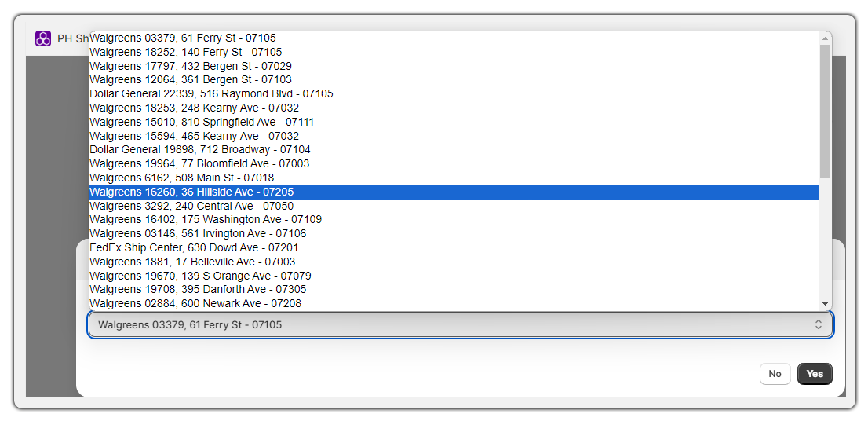Select highlighted Walgreens 16260, 36 Hillside Ave
This screenshot has width=868, height=421.
(x=454, y=192)
